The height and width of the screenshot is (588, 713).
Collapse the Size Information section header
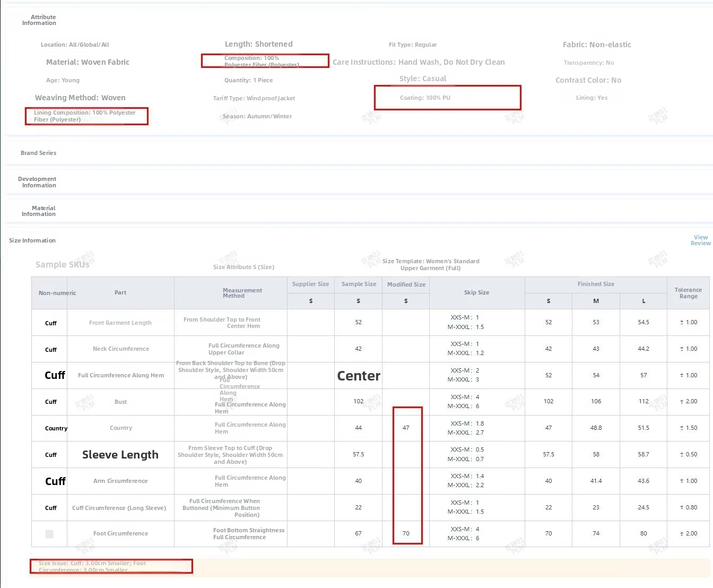tap(32, 240)
